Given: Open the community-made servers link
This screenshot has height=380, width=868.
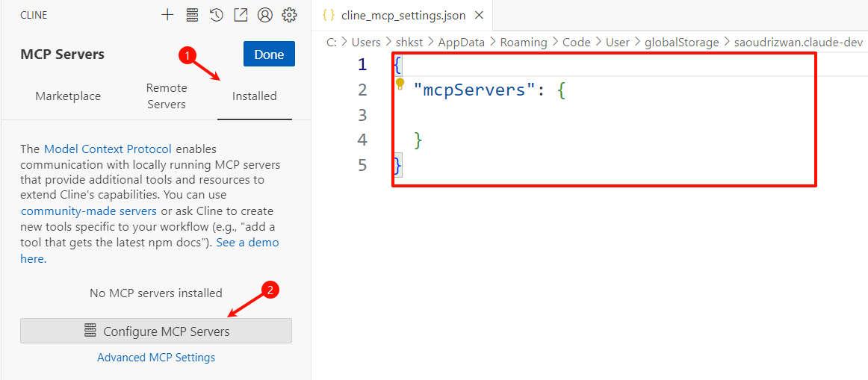Looking at the screenshot, I should [x=89, y=211].
